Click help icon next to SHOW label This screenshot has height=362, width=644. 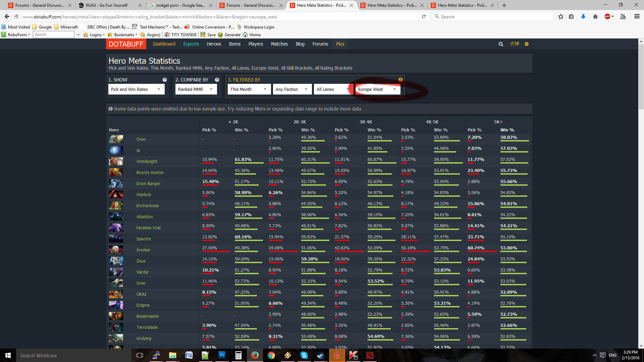click(x=165, y=80)
